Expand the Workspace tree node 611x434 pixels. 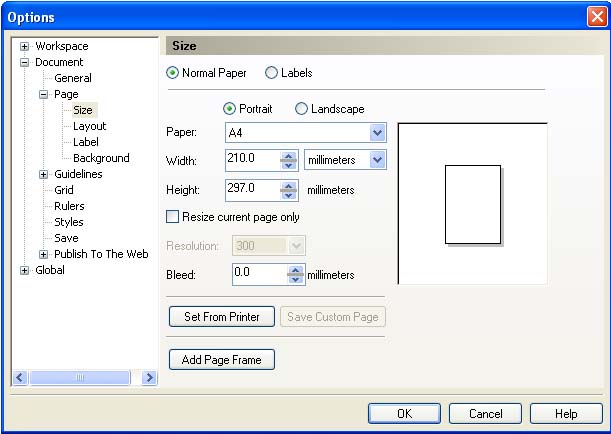pyautogui.click(x=24, y=46)
